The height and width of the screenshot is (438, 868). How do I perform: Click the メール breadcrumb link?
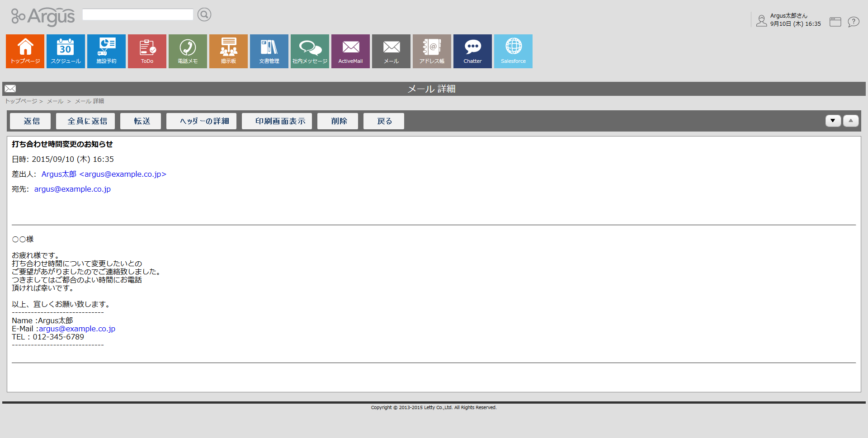coord(55,101)
